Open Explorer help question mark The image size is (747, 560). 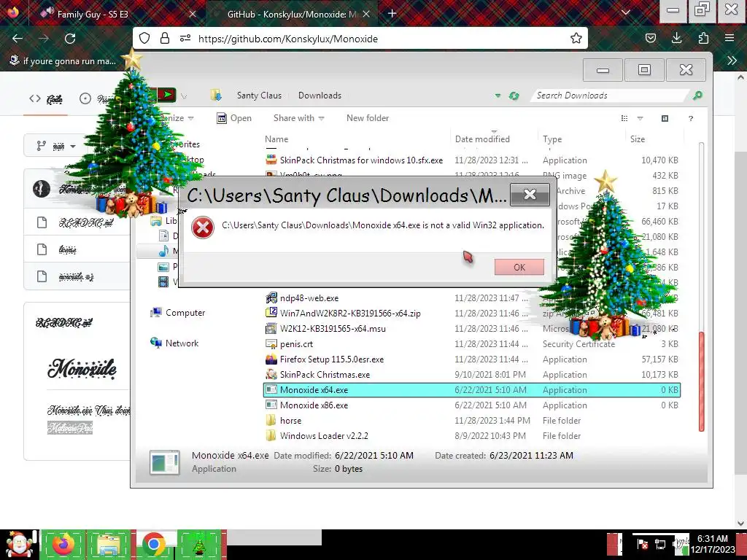[690, 119]
